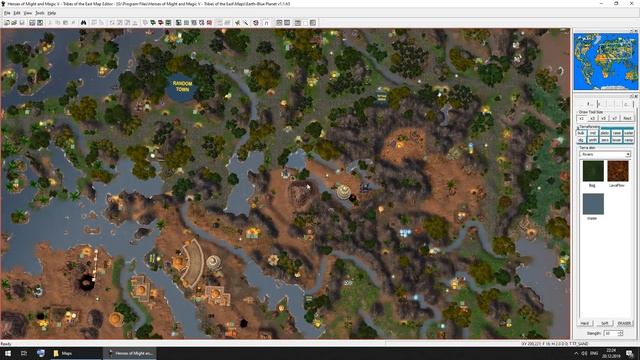
Task: Set draw tool size to x5
Action: [603, 118]
